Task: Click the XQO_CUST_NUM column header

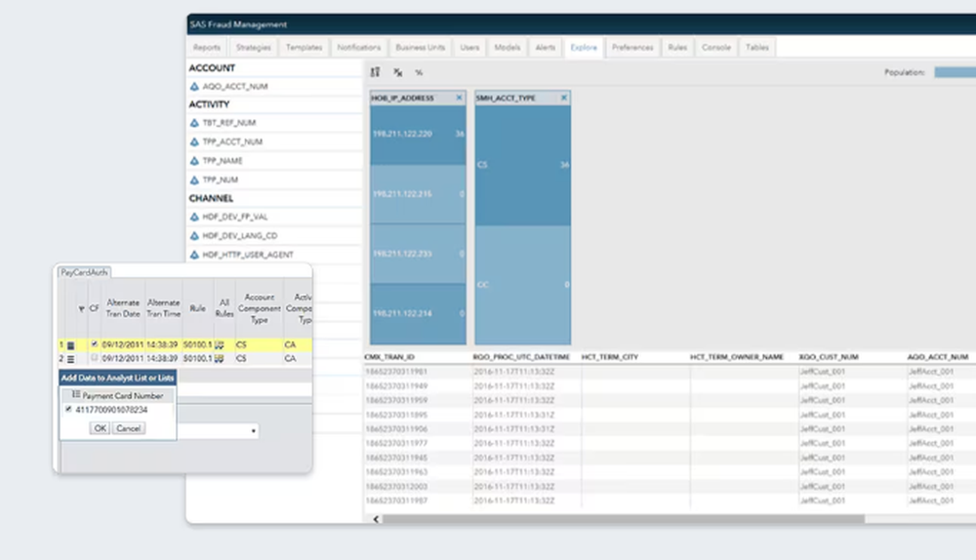Action: pyautogui.click(x=829, y=357)
